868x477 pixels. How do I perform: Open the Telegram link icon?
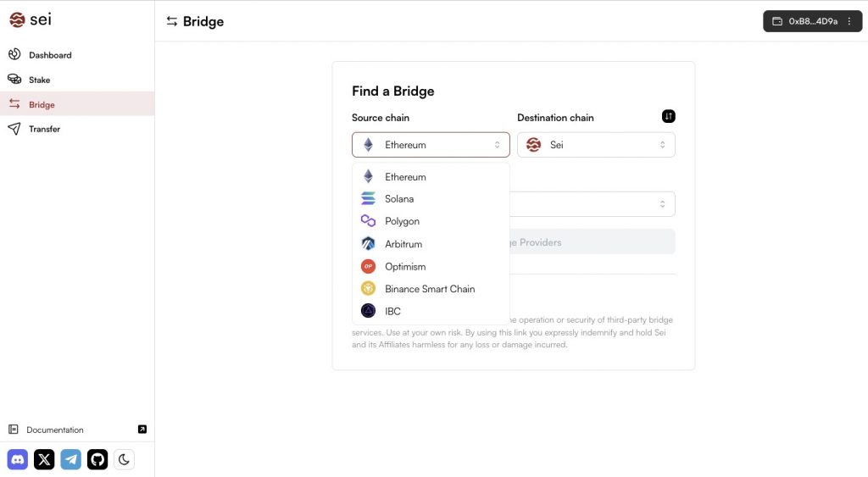pyautogui.click(x=71, y=459)
